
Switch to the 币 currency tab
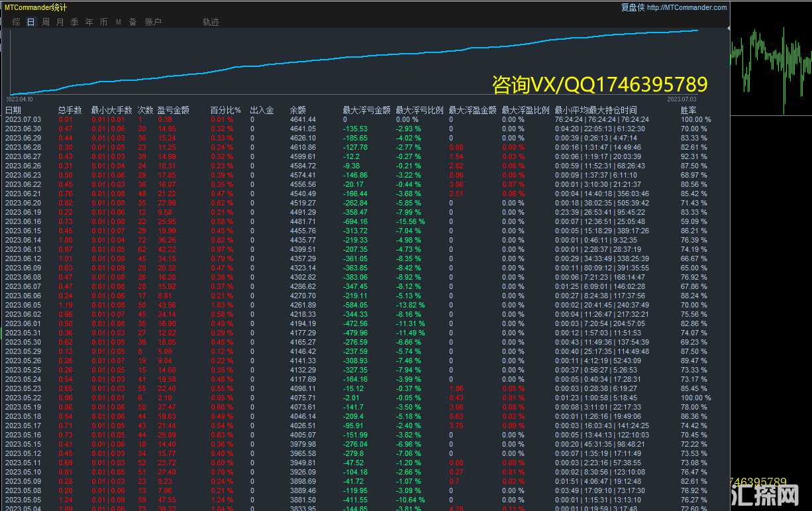103,22
